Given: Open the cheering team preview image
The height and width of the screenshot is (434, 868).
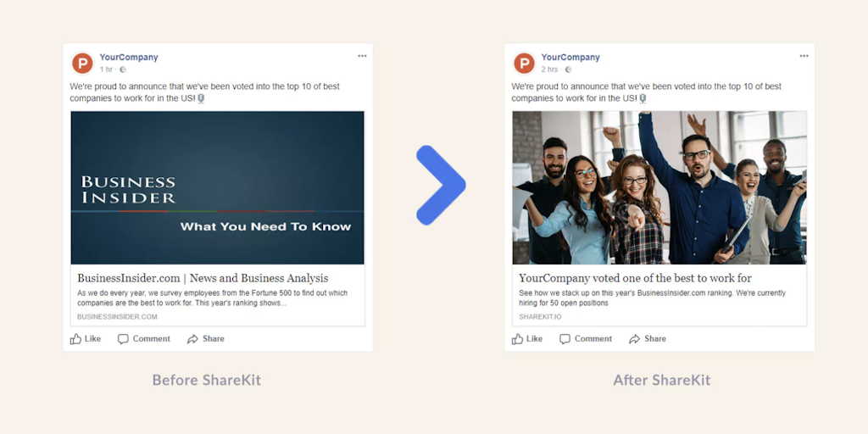Looking at the screenshot, I should (659, 187).
